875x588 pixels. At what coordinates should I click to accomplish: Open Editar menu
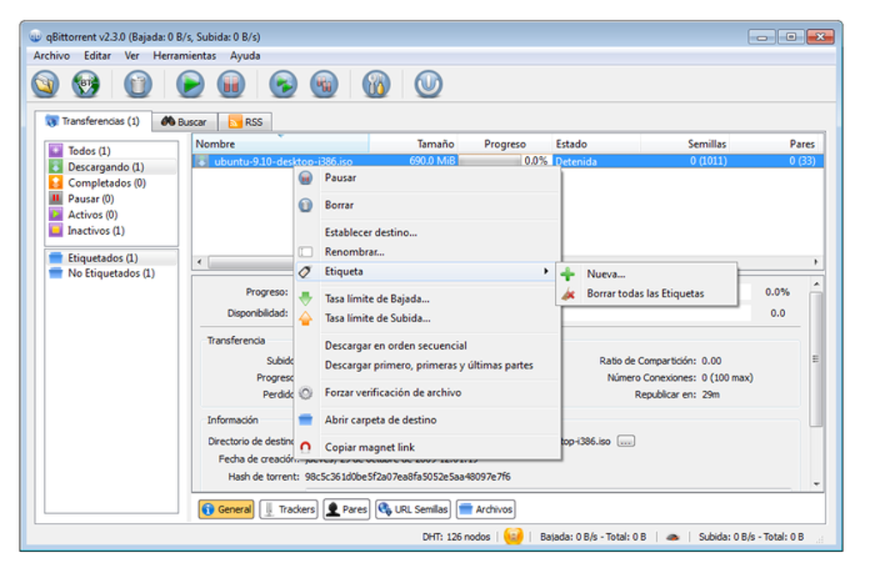(x=97, y=56)
